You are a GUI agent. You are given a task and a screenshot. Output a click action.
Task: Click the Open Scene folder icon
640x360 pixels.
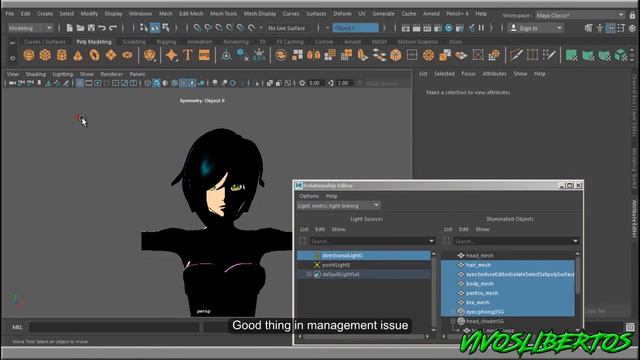80,28
